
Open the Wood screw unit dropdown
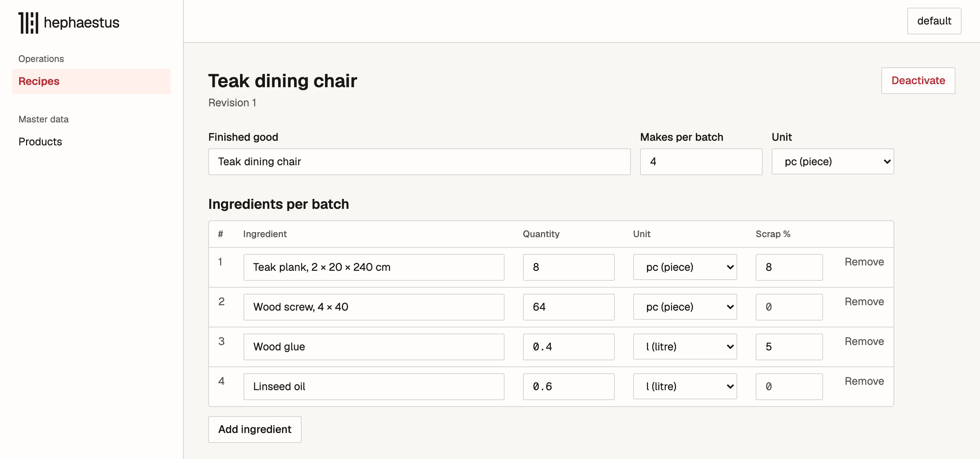click(x=685, y=307)
